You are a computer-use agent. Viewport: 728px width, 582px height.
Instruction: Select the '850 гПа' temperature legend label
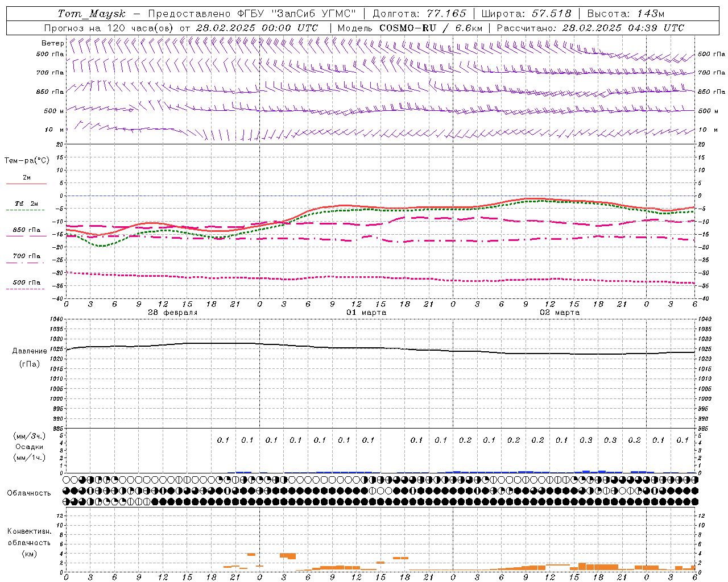27,230
